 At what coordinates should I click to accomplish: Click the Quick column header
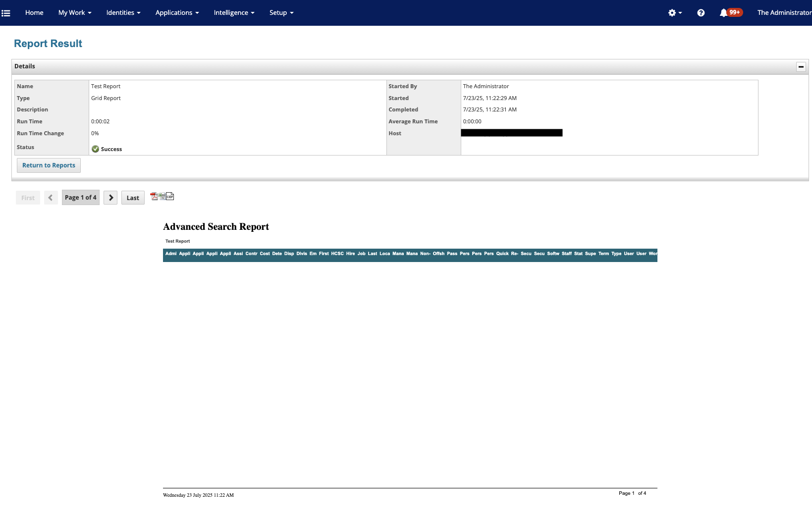click(x=502, y=254)
